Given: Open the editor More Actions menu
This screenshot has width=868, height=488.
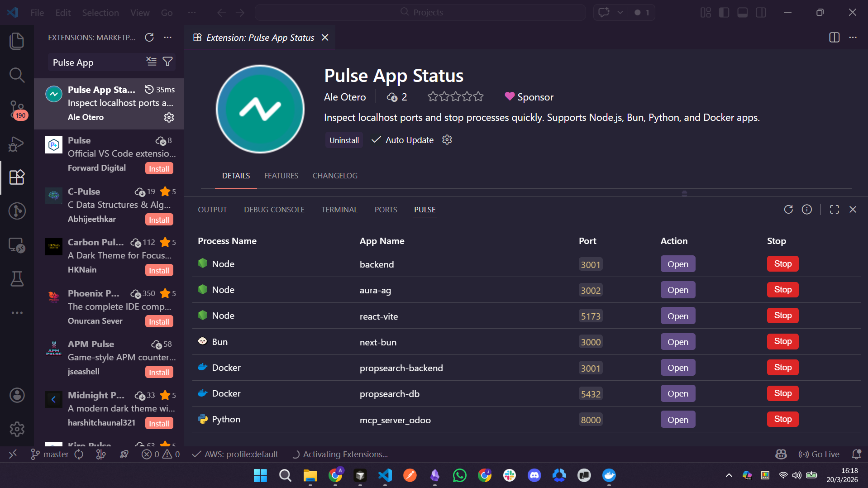Looking at the screenshot, I should point(854,38).
